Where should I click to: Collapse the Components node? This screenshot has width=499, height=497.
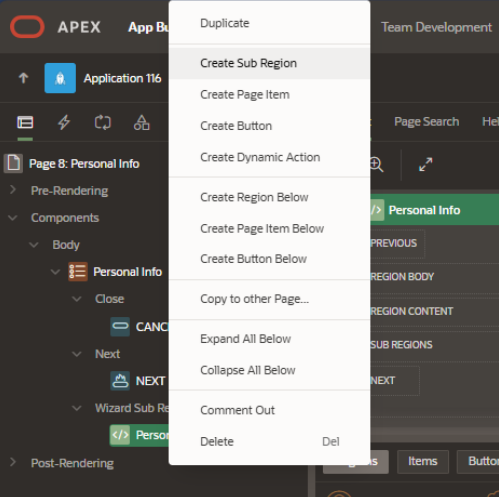point(13,218)
